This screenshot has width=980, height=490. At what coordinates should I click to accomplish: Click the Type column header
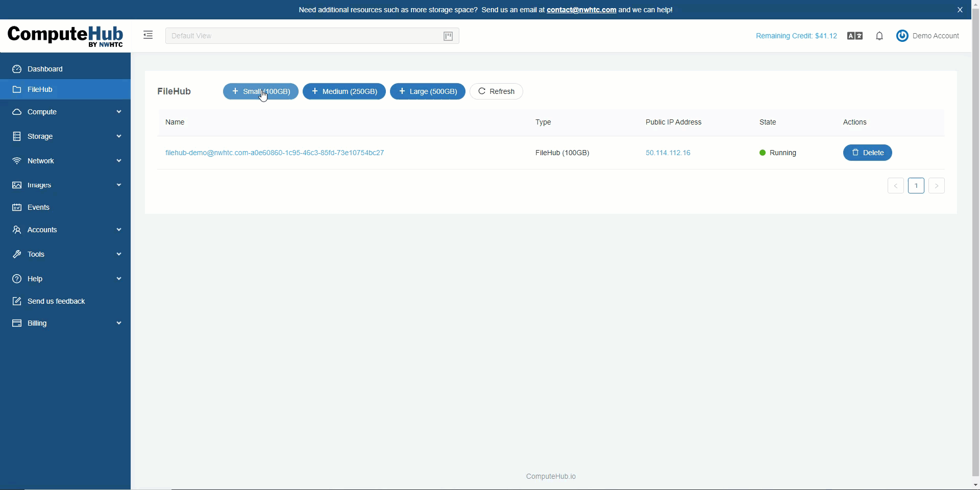point(543,122)
